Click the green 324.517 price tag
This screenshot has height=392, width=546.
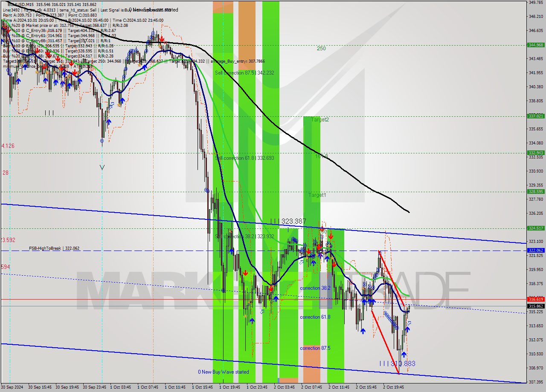[536, 228]
